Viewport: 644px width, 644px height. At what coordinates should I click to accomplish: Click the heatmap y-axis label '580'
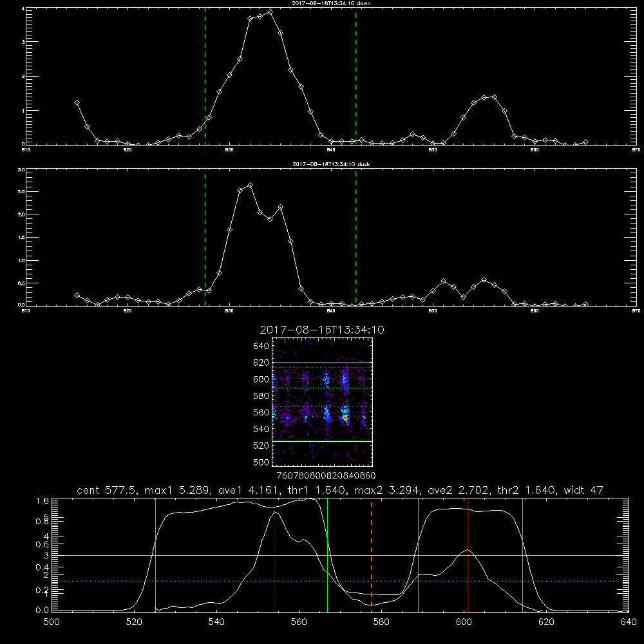pos(261,396)
